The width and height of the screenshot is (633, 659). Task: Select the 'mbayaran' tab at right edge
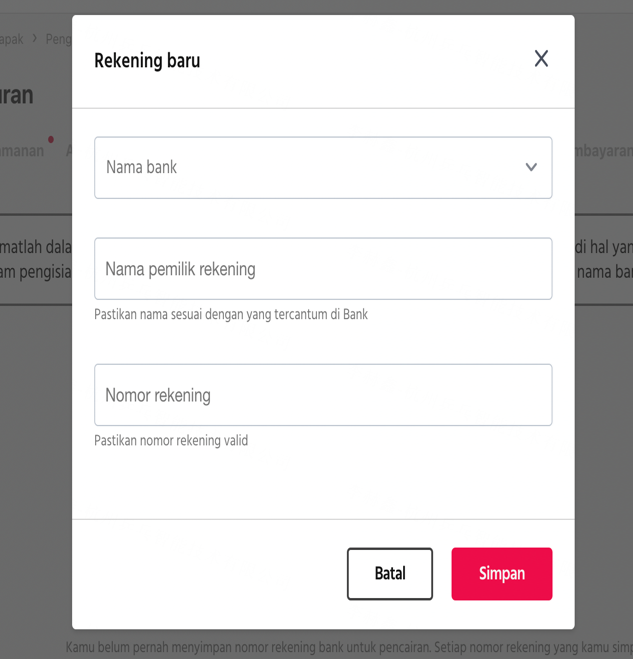(x=603, y=151)
